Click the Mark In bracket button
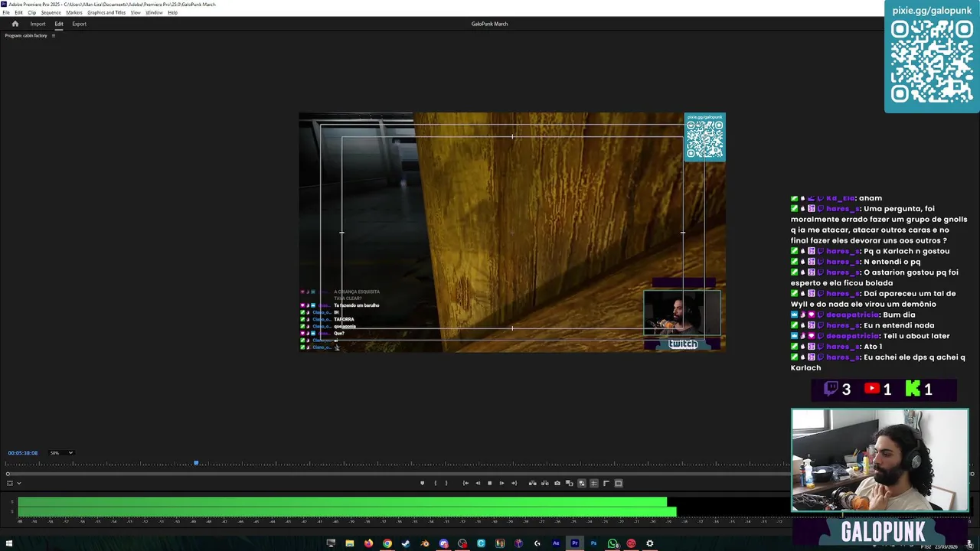Image resolution: width=980 pixels, height=551 pixels. point(435,483)
